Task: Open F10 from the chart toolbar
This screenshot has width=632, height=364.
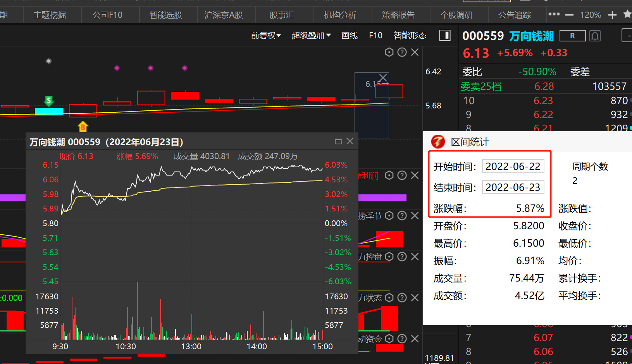Action: point(375,36)
